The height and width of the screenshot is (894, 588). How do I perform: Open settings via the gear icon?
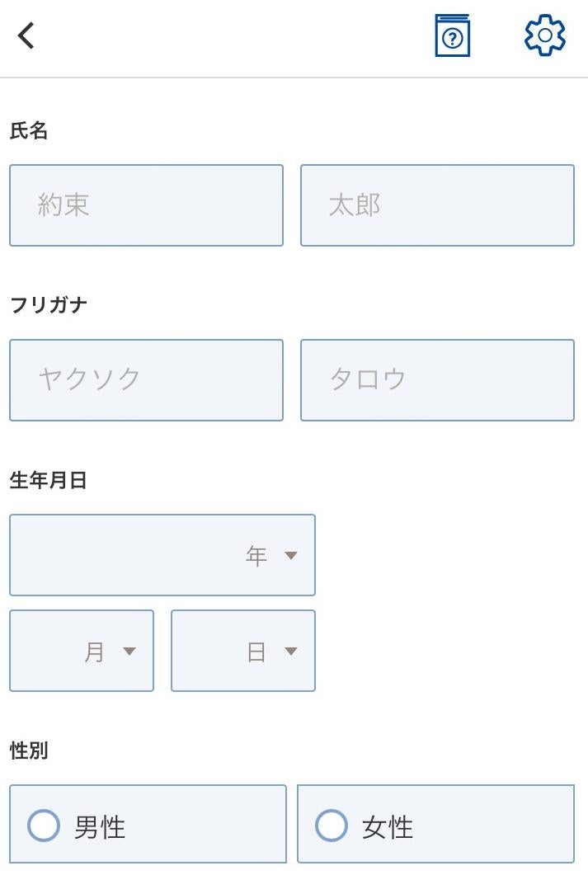click(x=545, y=36)
